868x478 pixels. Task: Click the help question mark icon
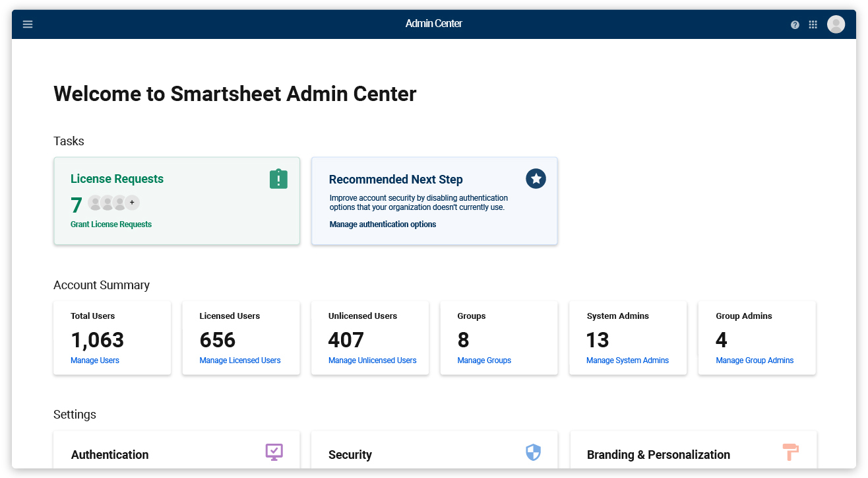tap(793, 24)
